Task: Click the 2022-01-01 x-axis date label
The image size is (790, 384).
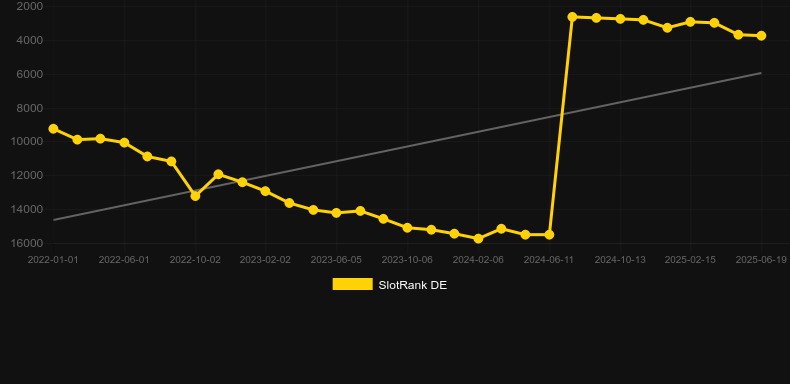Action: tap(53, 260)
